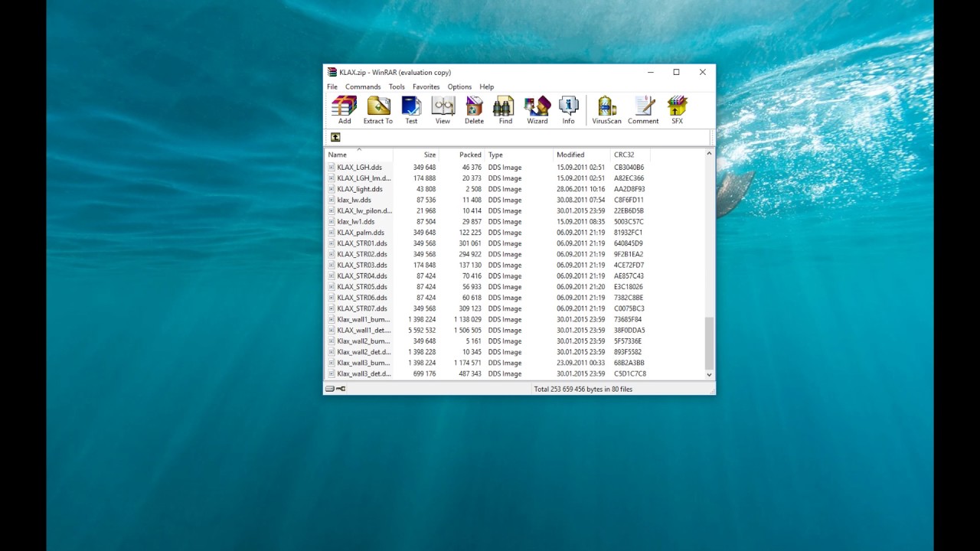Click the SFX toolbar icon
Image resolution: width=980 pixels, height=551 pixels.
(x=677, y=109)
